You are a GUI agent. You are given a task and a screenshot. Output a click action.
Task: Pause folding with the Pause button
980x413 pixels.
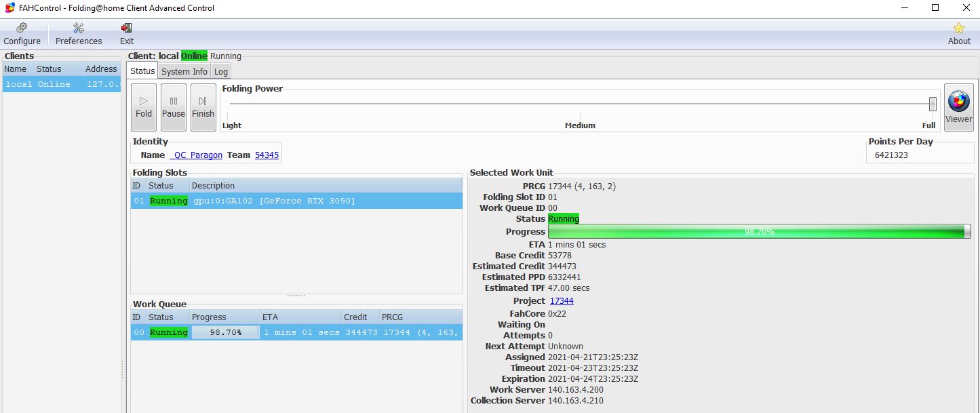[x=174, y=107]
